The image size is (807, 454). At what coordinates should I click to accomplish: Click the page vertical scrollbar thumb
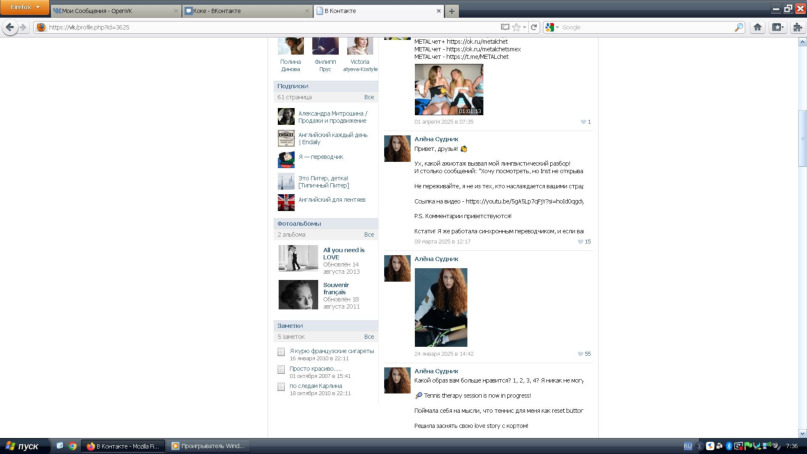point(802,138)
